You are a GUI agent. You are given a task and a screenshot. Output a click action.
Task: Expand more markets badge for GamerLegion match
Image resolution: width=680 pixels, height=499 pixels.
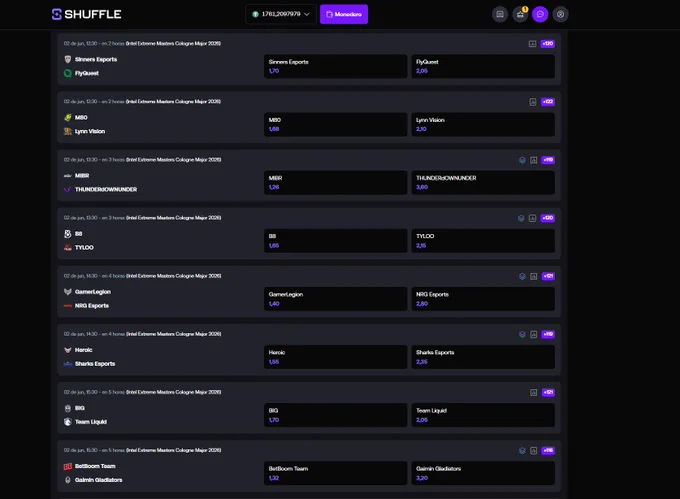coord(548,276)
